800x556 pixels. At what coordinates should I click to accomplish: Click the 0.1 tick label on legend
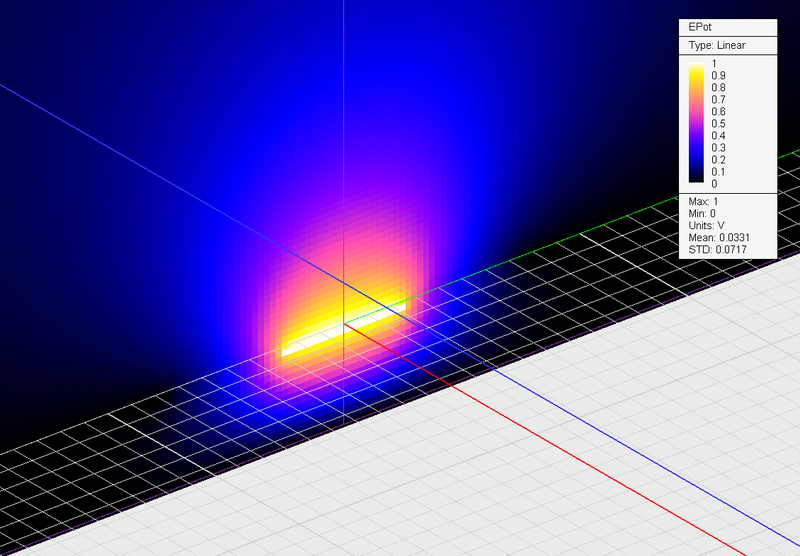click(718, 171)
